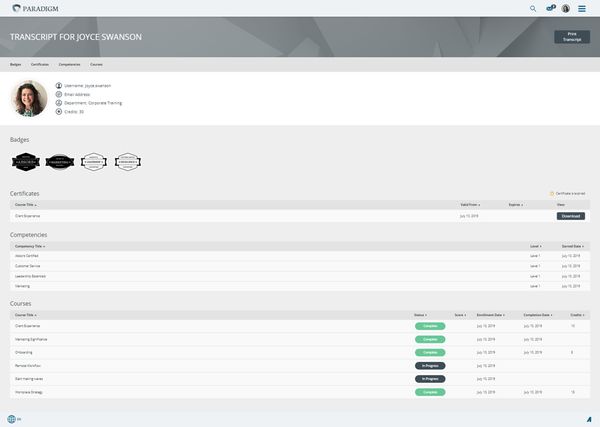Click the second badge icon
Image resolution: width=600 pixels, height=427 pixels.
[60, 161]
